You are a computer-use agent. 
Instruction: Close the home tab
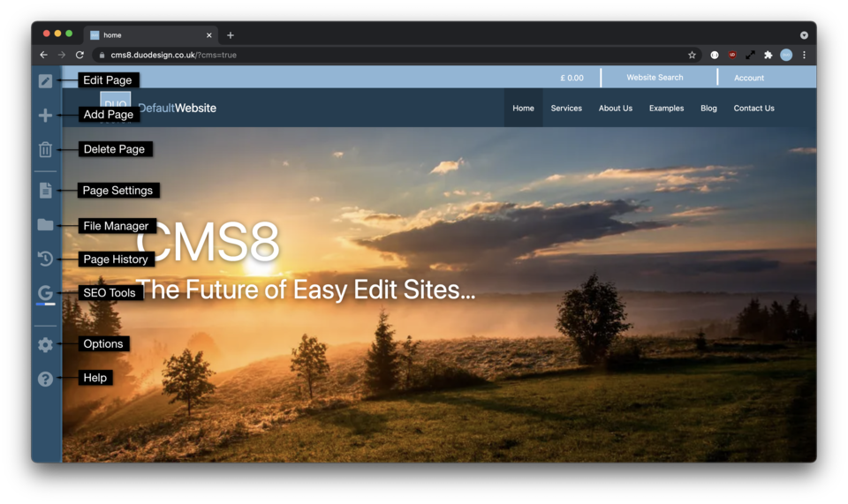(x=208, y=35)
